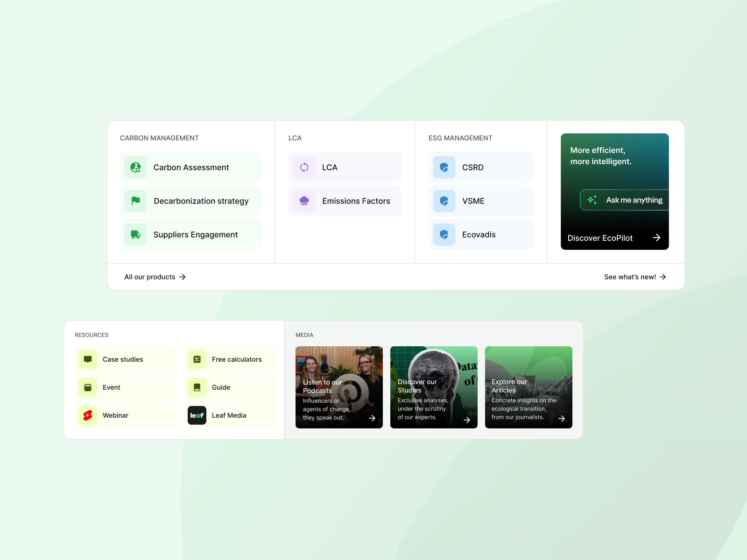Click the Ask me anything input field

[625, 200]
